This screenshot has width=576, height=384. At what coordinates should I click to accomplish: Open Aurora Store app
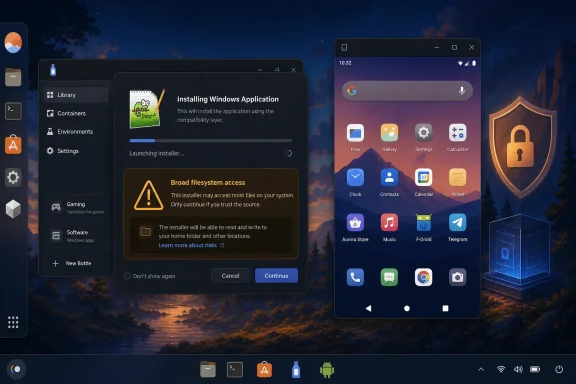coord(355,223)
